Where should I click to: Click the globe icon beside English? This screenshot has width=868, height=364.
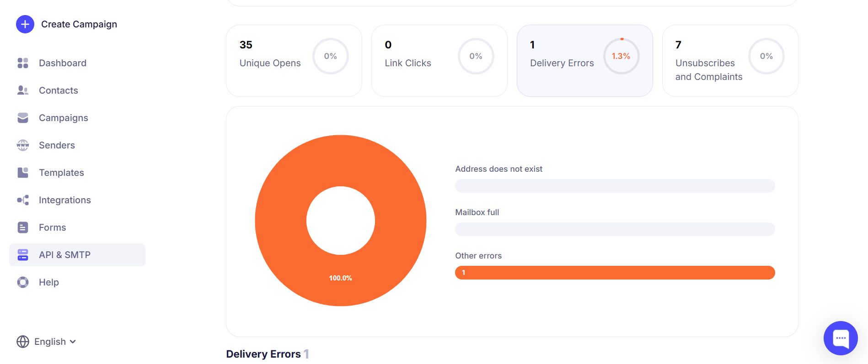coord(23,342)
